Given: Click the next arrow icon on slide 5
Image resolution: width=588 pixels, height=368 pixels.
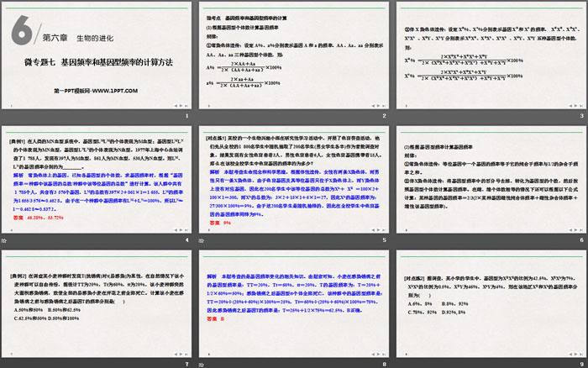Looking at the screenshot, I should [x=378, y=230].
